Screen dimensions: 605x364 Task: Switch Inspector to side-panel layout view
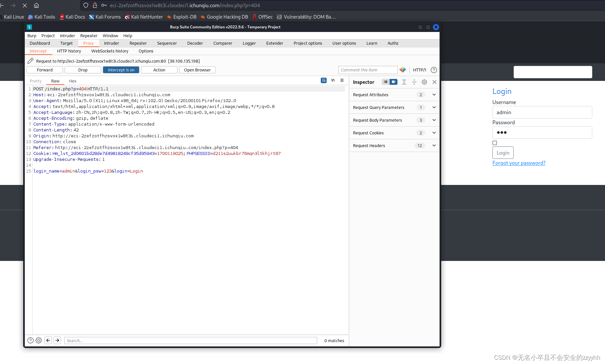coord(394,82)
